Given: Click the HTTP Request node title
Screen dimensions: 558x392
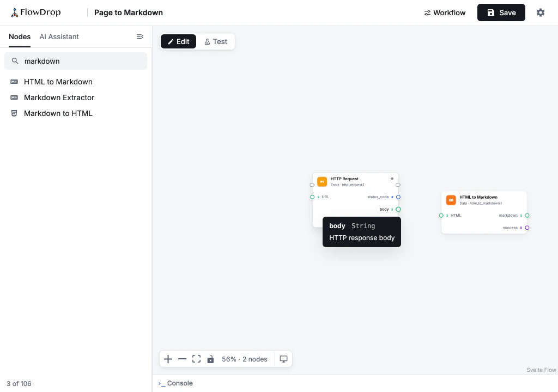Looking at the screenshot, I should coord(344,179).
